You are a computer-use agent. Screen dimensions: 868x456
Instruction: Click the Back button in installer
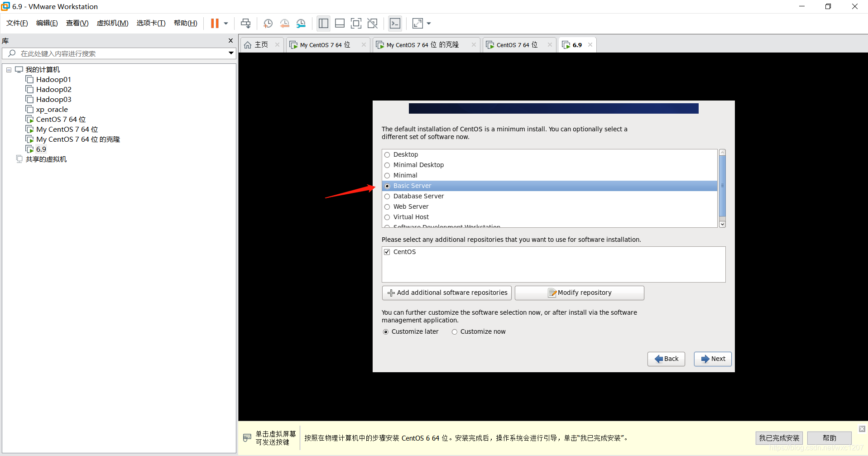pyautogui.click(x=666, y=359)
